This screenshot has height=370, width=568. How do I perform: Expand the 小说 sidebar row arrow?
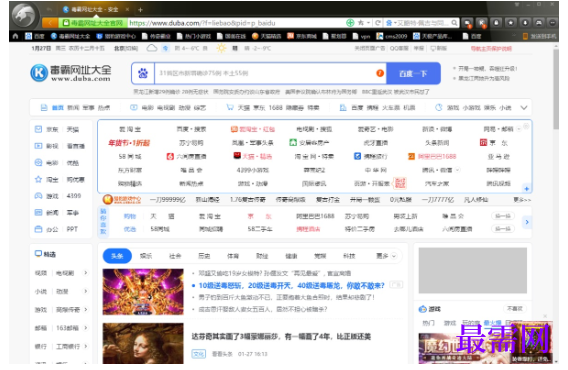(86, 291)
